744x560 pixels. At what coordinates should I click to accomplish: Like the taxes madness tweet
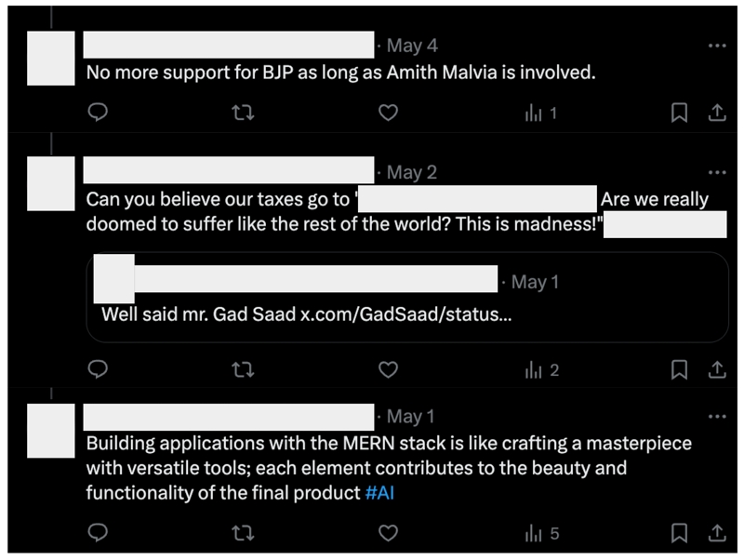(388, 369)
